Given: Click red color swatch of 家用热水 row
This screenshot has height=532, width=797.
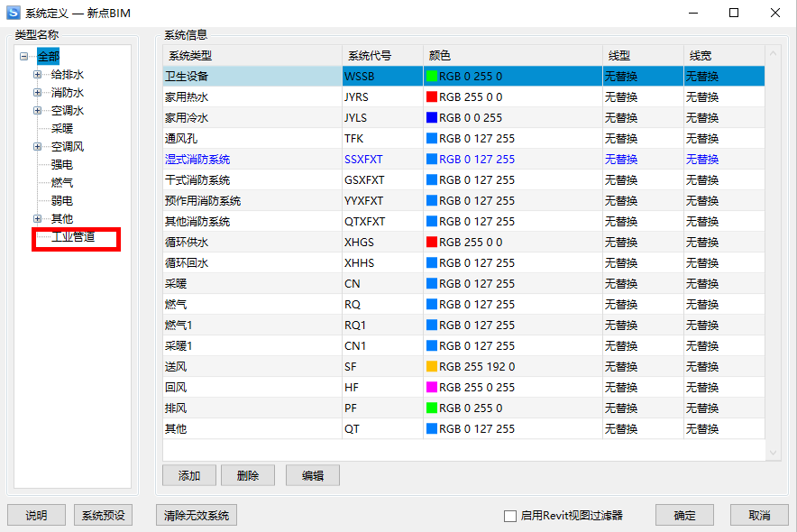Looking at the screenshot, I should point(432,97).
